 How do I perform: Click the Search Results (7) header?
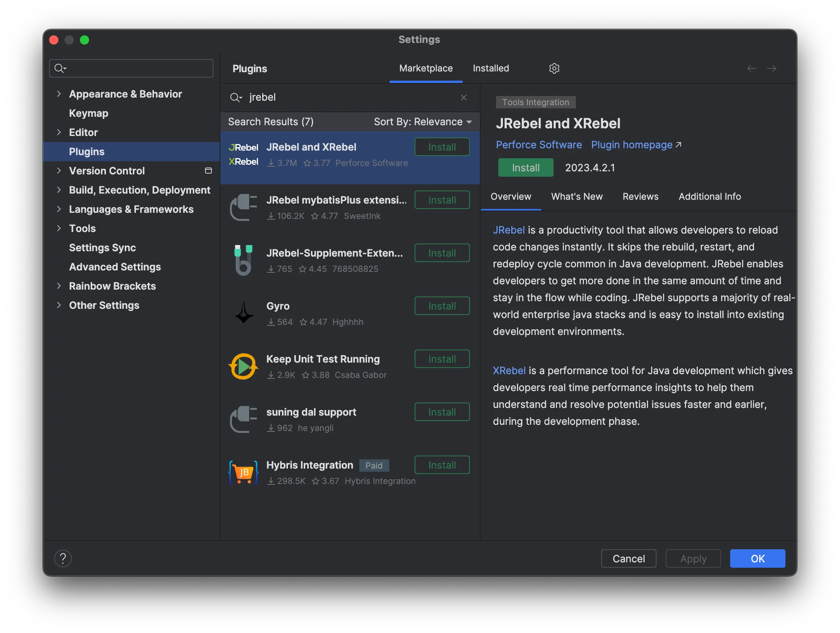271,122
